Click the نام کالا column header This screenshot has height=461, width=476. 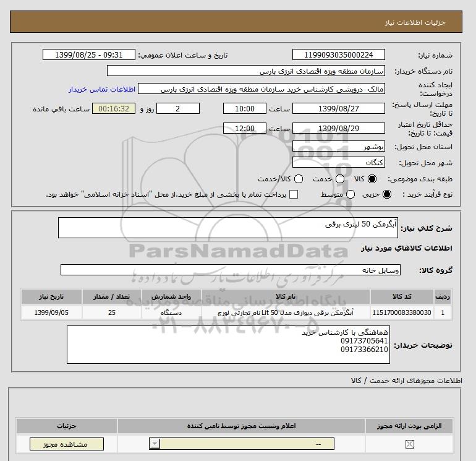coord(286,296)
